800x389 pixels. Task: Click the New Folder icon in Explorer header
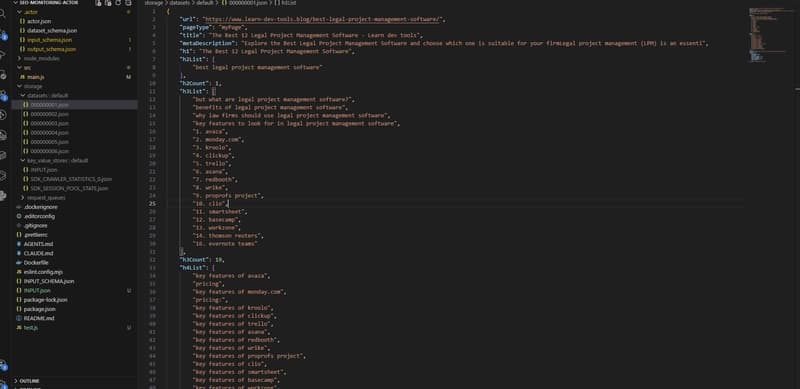[x=109, y=3]
